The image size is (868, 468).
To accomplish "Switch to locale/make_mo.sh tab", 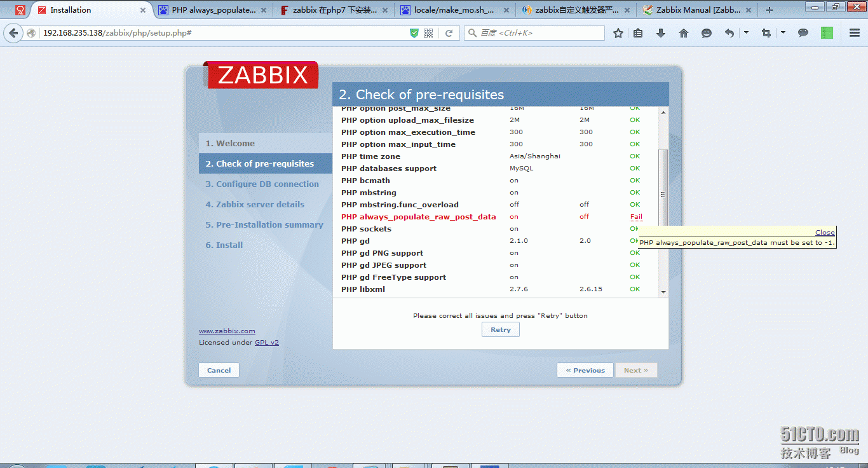I will [x=454, y=10].
